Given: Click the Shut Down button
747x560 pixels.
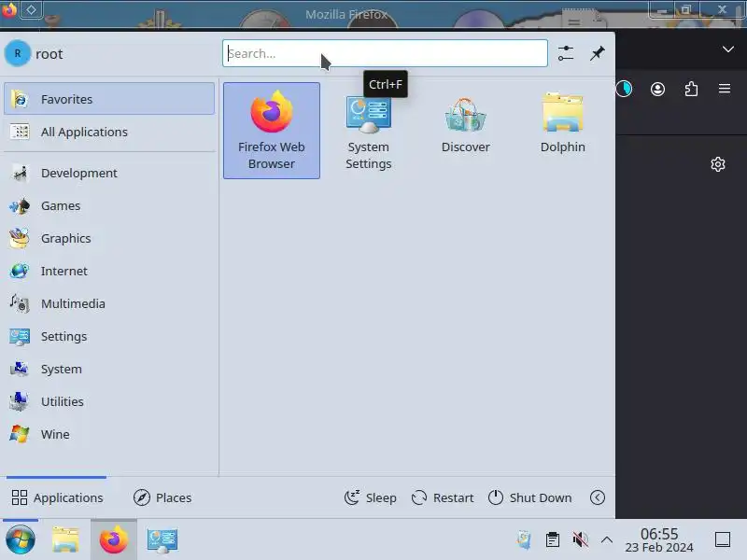Looking at the screenshot, I should coord(530,497).
